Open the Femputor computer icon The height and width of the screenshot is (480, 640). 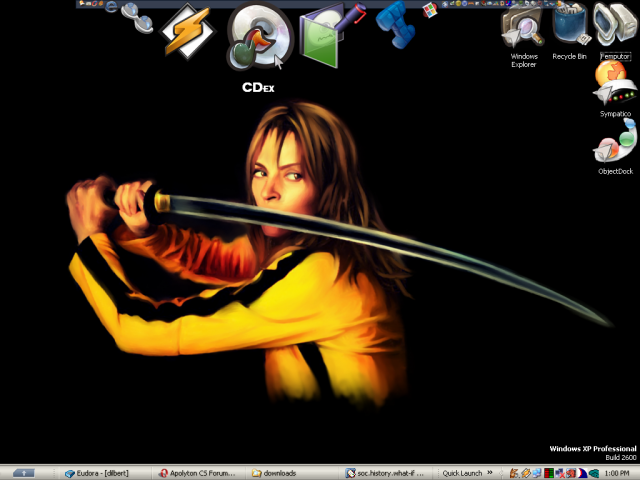click(616, 27)
